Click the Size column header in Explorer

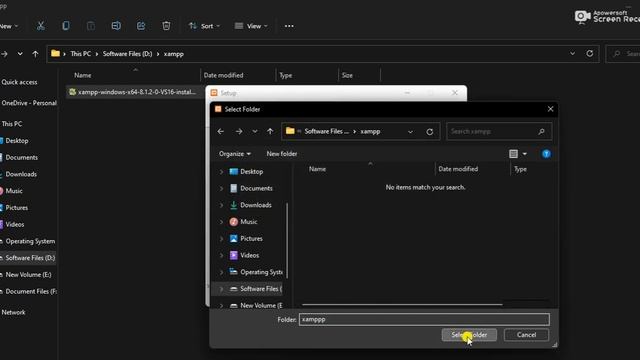(x=347, y=75)
